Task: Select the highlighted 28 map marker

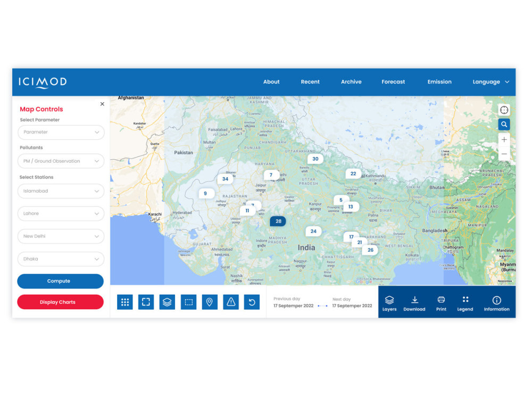Action: [x=278, y=221]
